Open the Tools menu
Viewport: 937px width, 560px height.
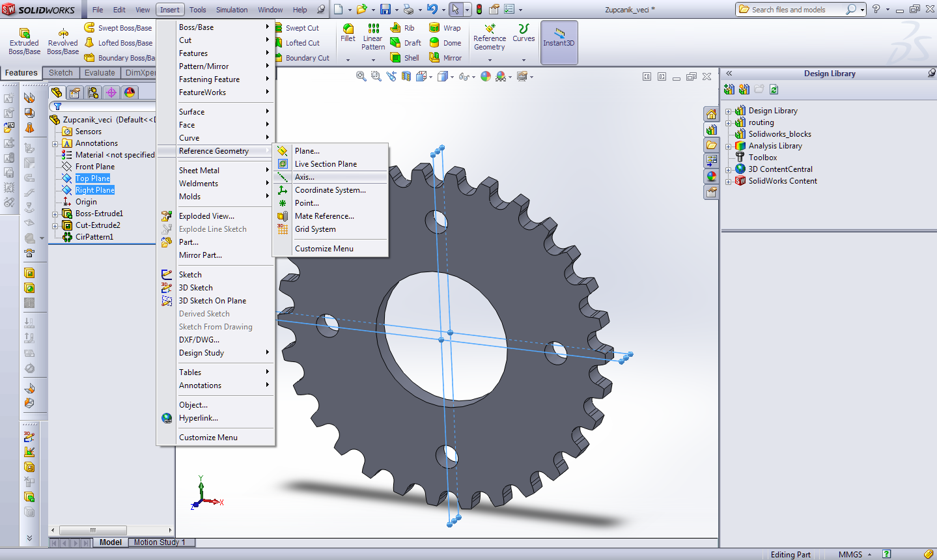point(197,10)
